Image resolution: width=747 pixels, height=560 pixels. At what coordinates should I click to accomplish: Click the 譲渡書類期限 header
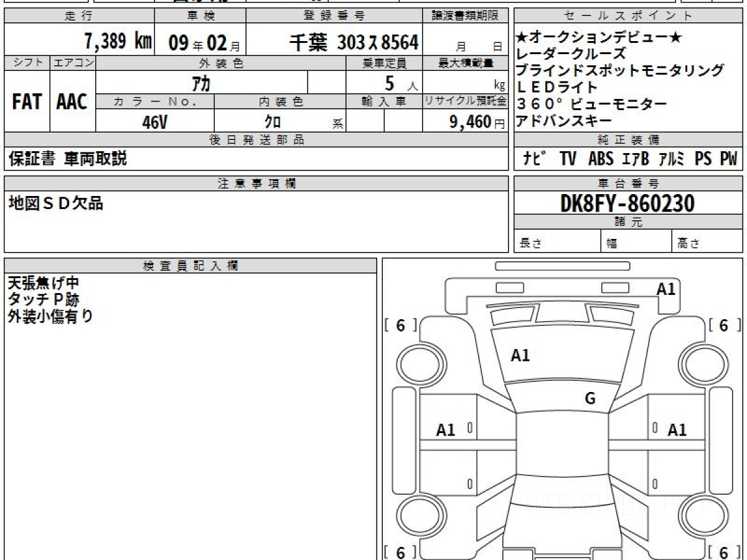click(466, 16)
